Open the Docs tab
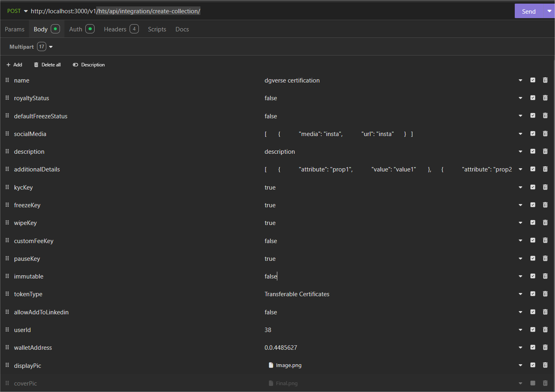555x392 pixels. click(x=182, y=29)
